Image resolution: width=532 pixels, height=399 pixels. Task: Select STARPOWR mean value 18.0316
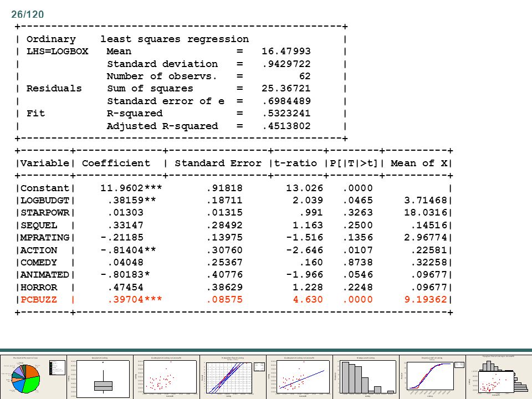(426, 213)
